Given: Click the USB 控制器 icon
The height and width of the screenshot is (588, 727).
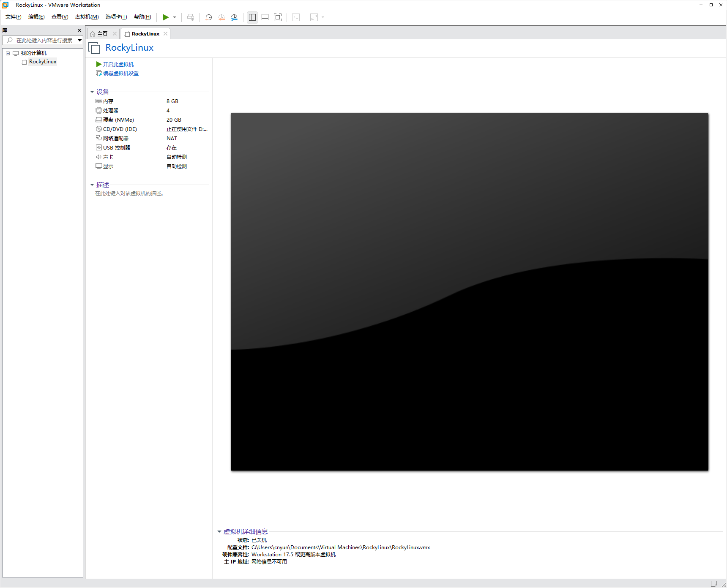Looking at the screenshot, I should pyautogui.click(x=99, y=148).
